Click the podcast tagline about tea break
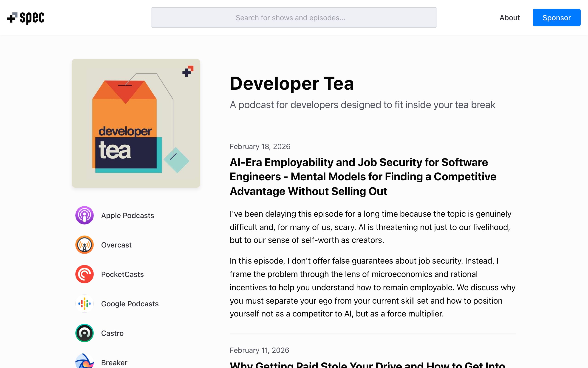The width and height of the screenshot is (588, 368). click(362, 105)
